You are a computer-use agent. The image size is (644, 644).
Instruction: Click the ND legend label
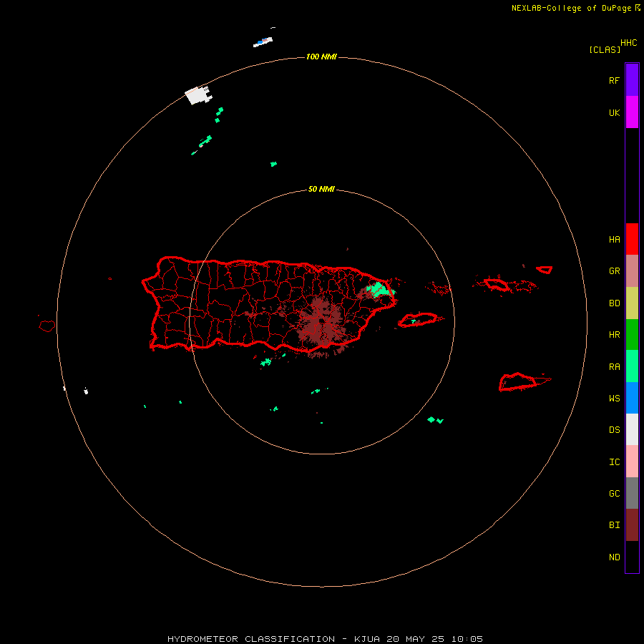[614, 557]
